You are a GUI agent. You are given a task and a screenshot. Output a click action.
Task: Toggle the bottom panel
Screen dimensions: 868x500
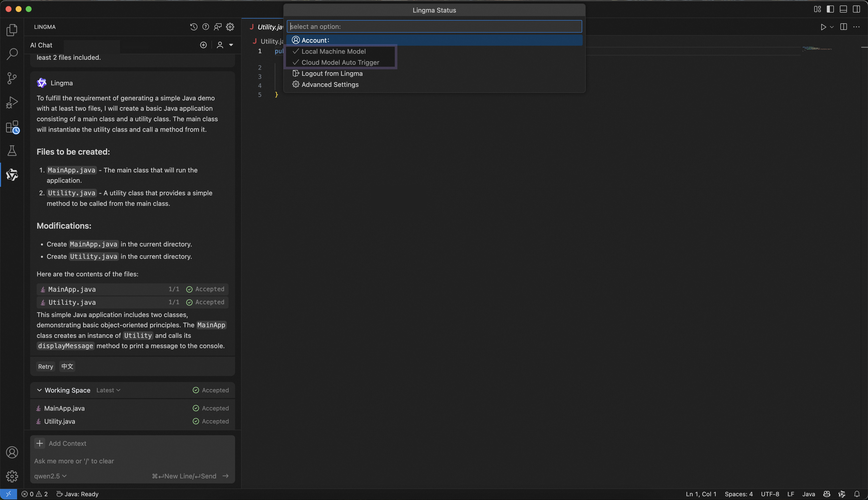(x=843, y=9)
